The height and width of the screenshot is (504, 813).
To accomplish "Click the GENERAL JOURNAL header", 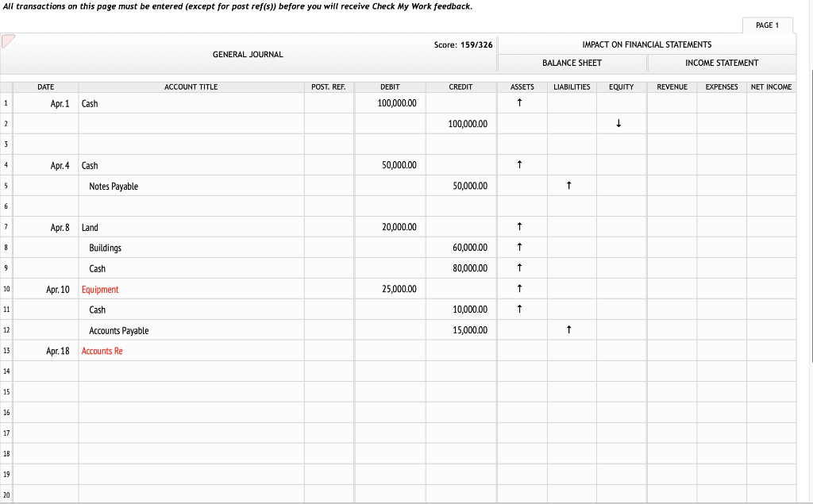I will click(x=247, y=54).
